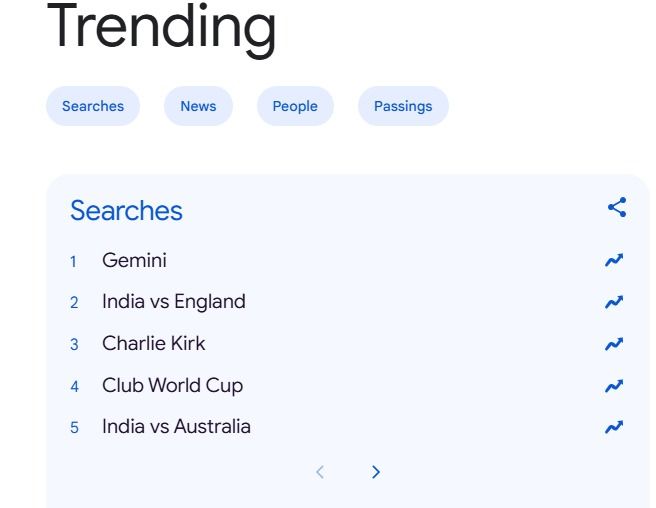Open the Charlie Kirk trending search
Image resolution: width=656 pixels, height=508 pixels.
[153, 344]
